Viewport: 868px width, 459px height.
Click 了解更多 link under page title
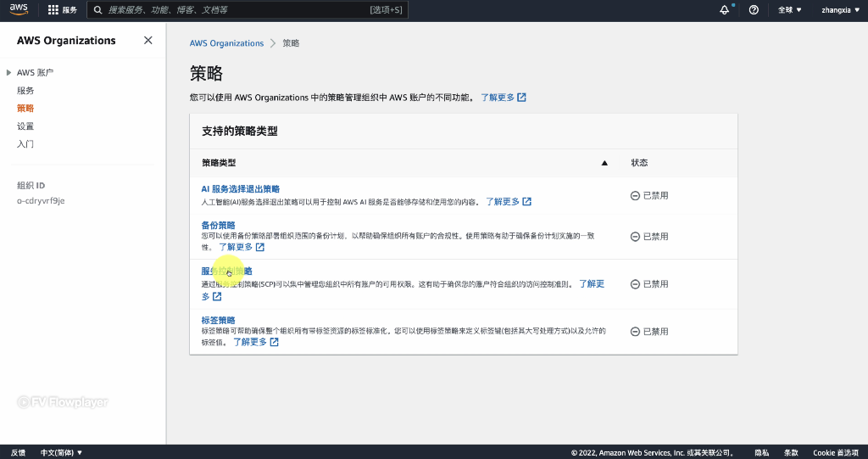tap(498, 97)
